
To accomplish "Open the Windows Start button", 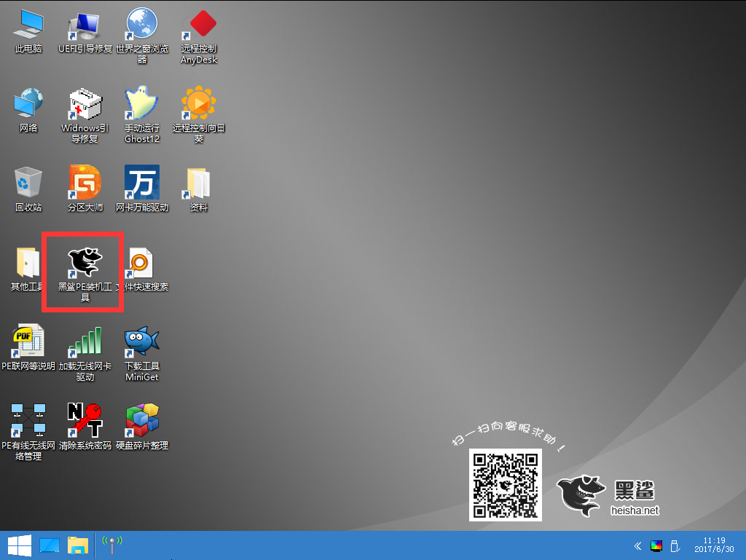I will 20,545.
